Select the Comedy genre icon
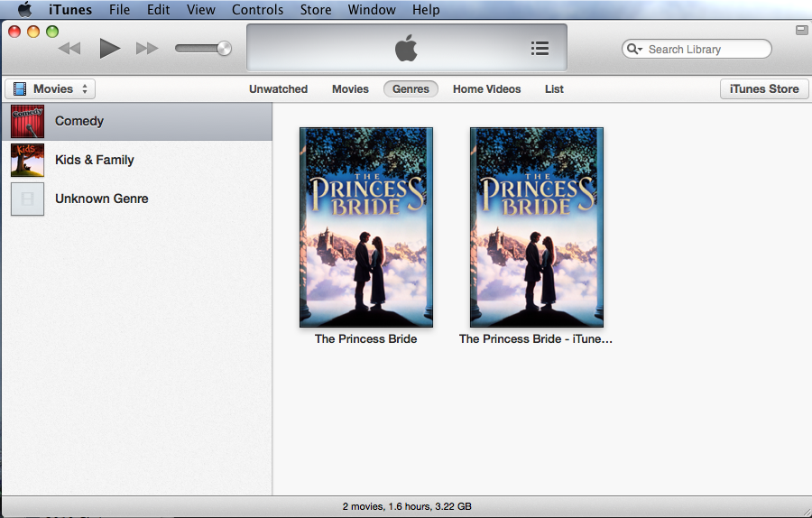Viewport: 812px width, 518px height. coord(27,121)
